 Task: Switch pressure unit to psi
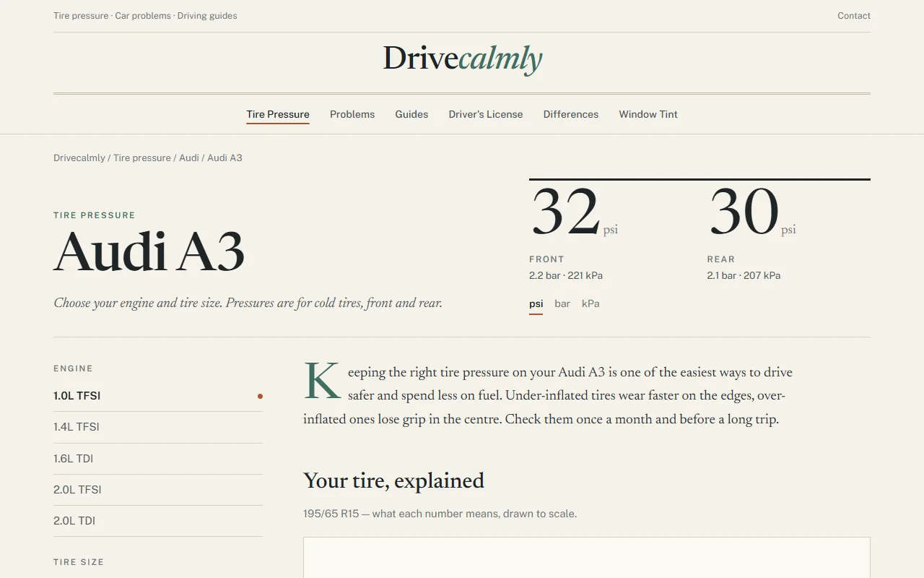[536, 304]
